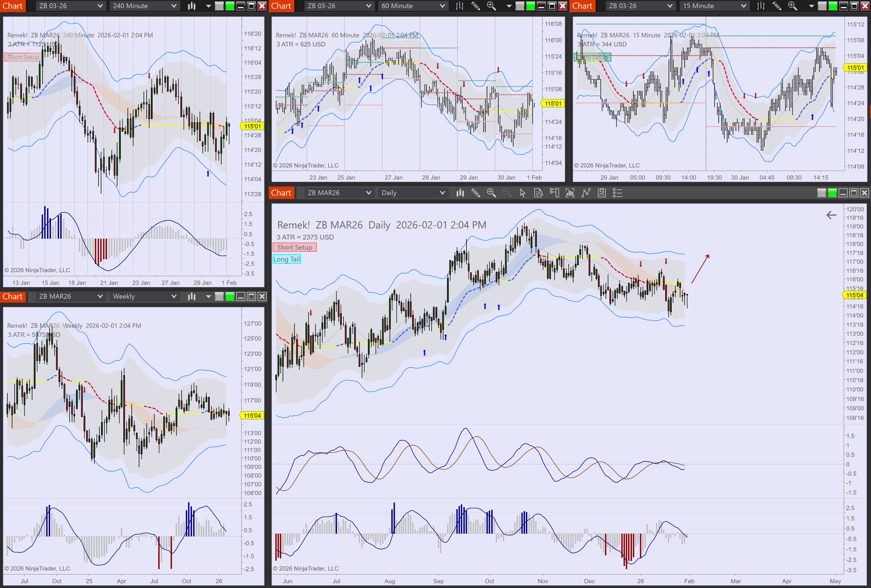Toggle green link button on 240 Minute chart
Image resolution: width=871 pixels, height=588 pixels.
point(230,6)
